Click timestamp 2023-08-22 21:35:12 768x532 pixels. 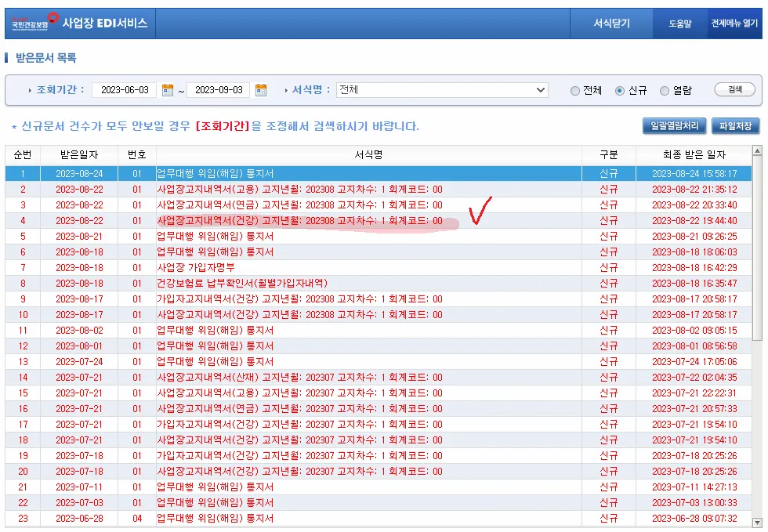point(694,189)
